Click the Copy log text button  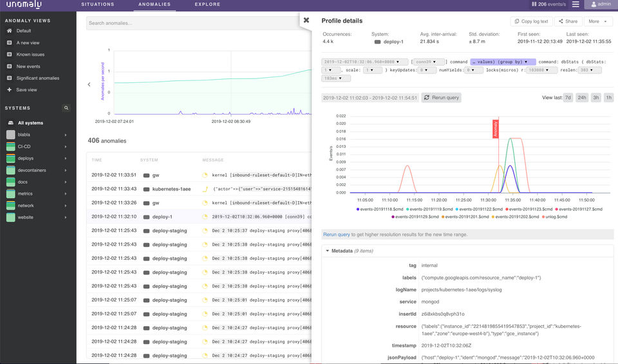[531, 21]
